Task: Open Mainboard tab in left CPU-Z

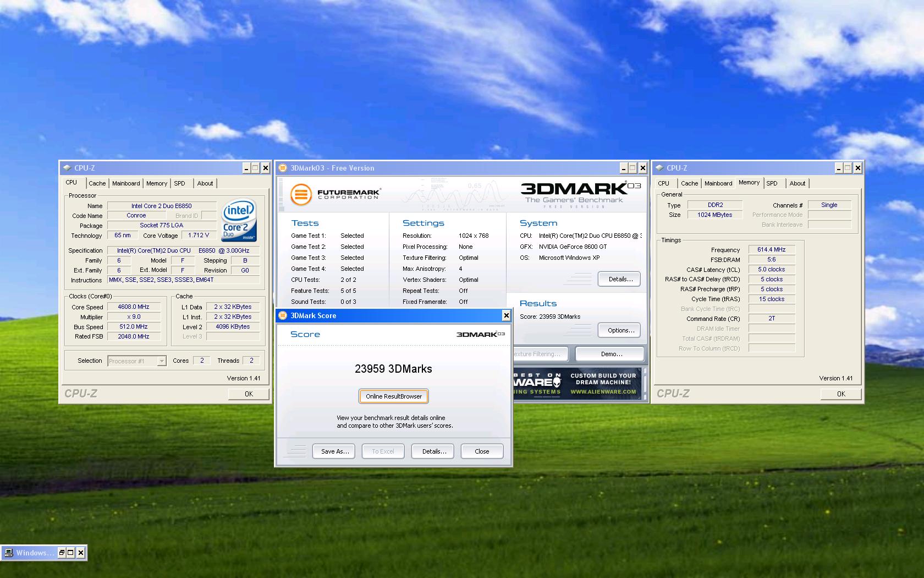Action: [126, 183]
